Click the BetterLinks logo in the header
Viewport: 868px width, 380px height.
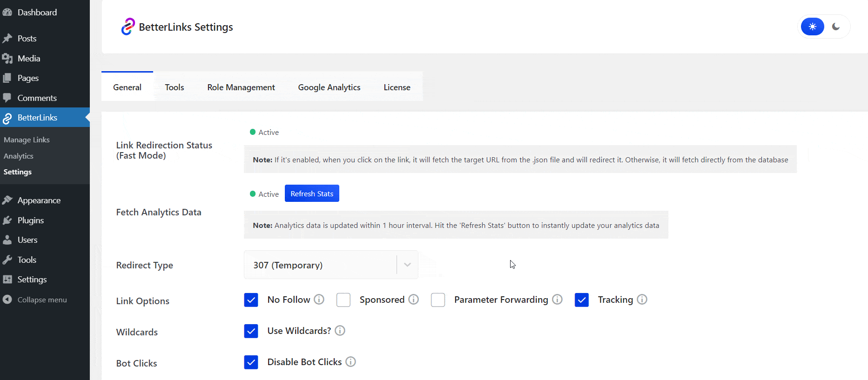coord(128,27)
